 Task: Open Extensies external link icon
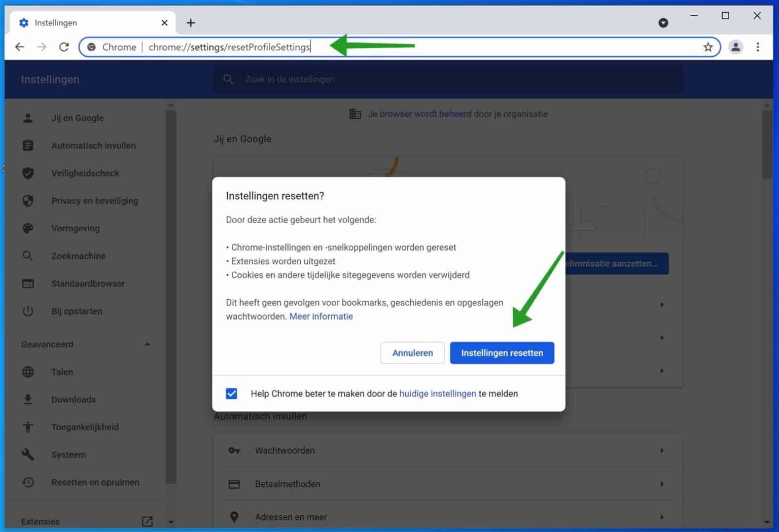tap(147, 521)
